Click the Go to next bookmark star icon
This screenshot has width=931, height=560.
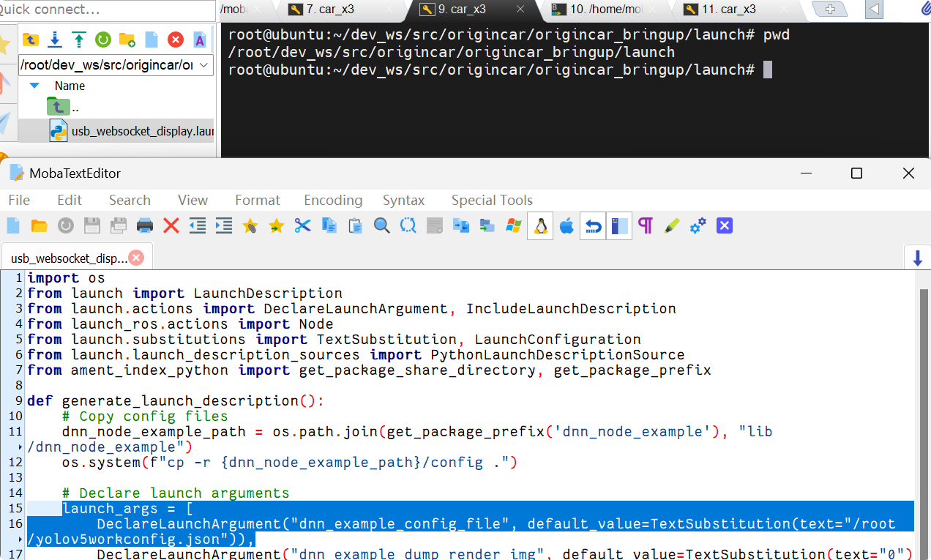(277, 225)
